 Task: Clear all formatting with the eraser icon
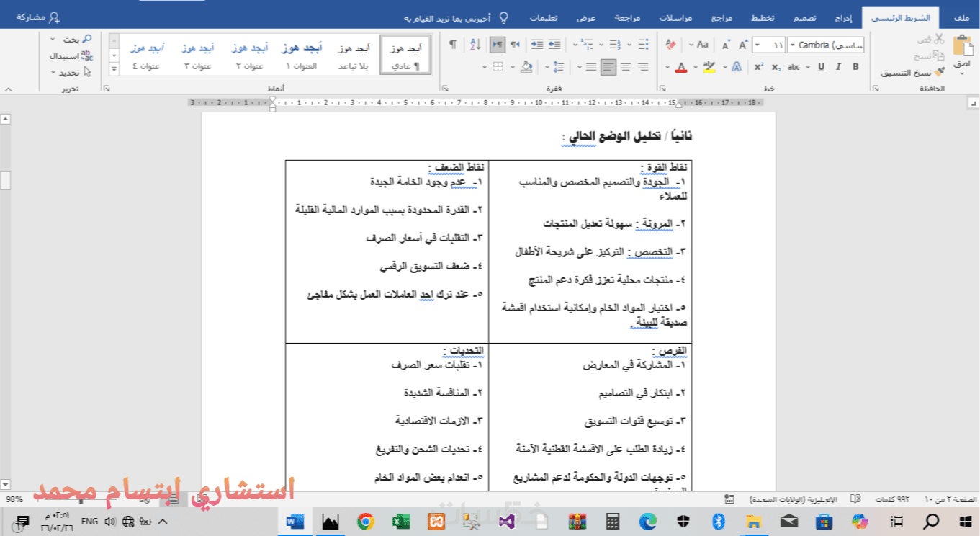[670, 45]
